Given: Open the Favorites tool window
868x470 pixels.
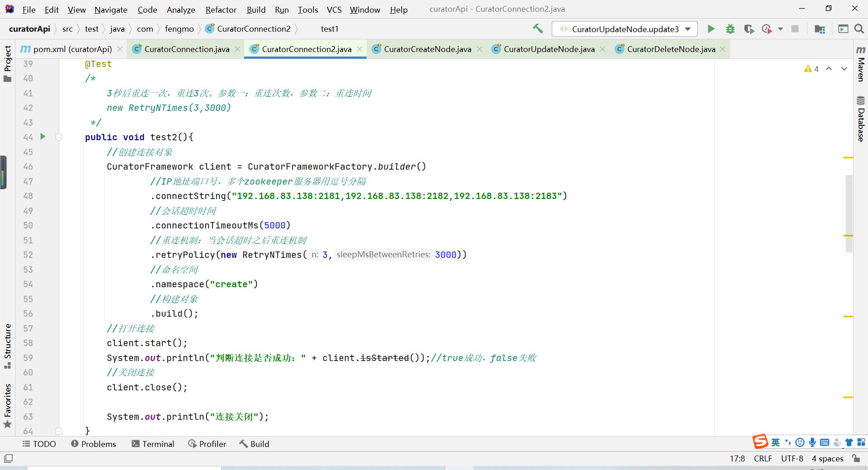Looking at the screenshot, I should tap(7, 406).
